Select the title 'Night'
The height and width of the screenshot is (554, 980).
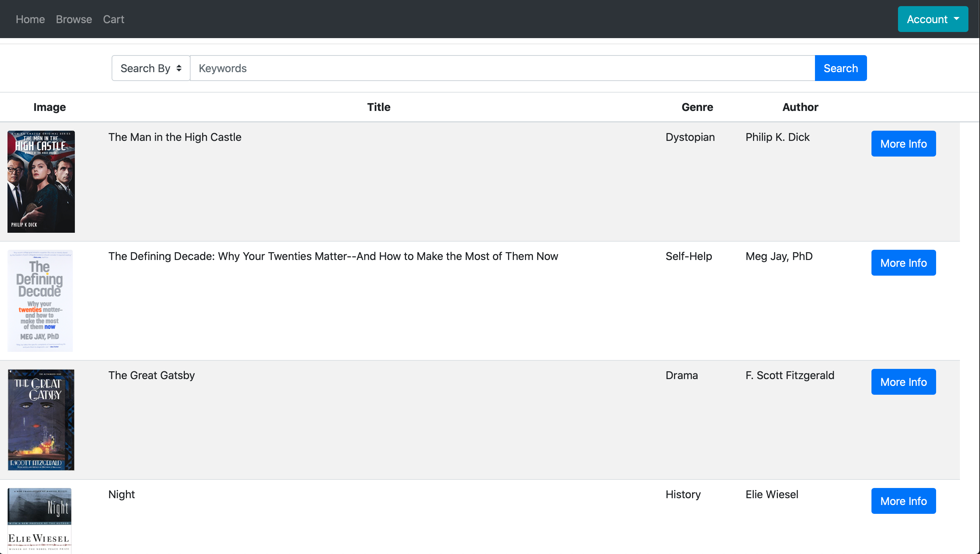pyautogui.click(x=121, y=494)
